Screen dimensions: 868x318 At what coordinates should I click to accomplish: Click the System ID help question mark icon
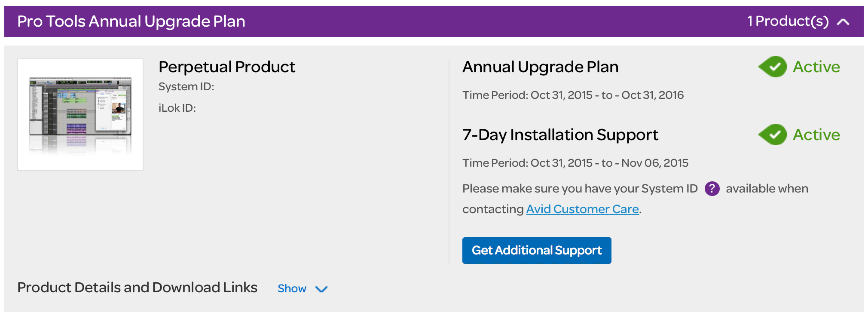click(712, 189)
